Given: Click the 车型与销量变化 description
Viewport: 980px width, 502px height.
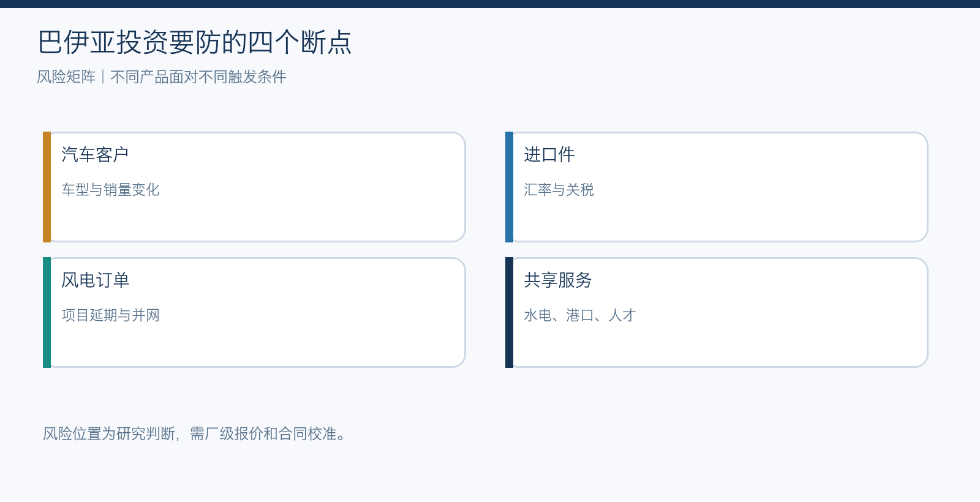Looking at the screenshot, I should (x=110, y=190).
